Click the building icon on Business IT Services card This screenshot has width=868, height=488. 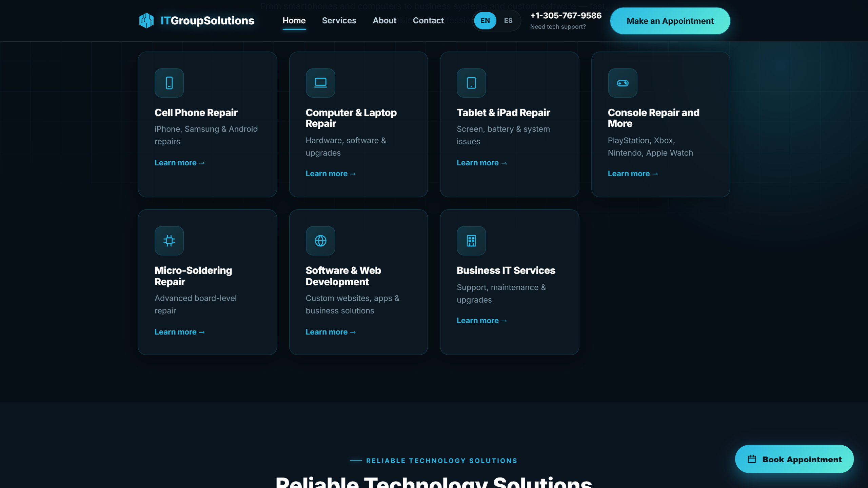[471, 241]
